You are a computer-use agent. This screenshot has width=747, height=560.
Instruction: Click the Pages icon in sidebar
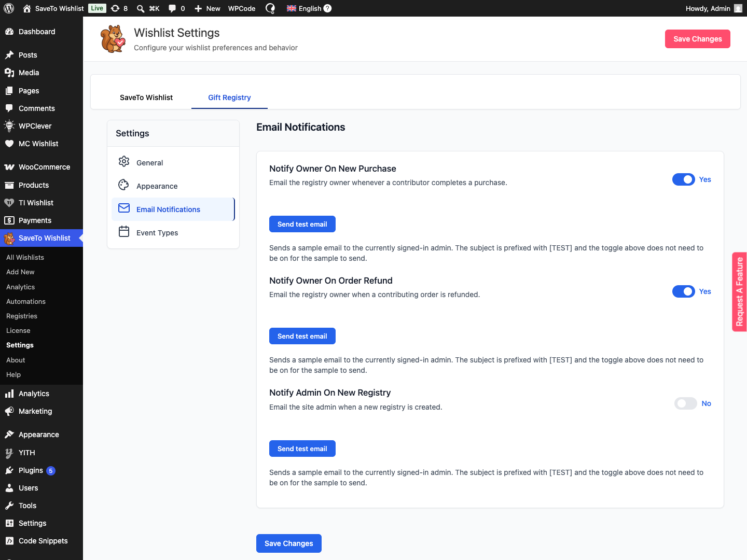point(9,91)
